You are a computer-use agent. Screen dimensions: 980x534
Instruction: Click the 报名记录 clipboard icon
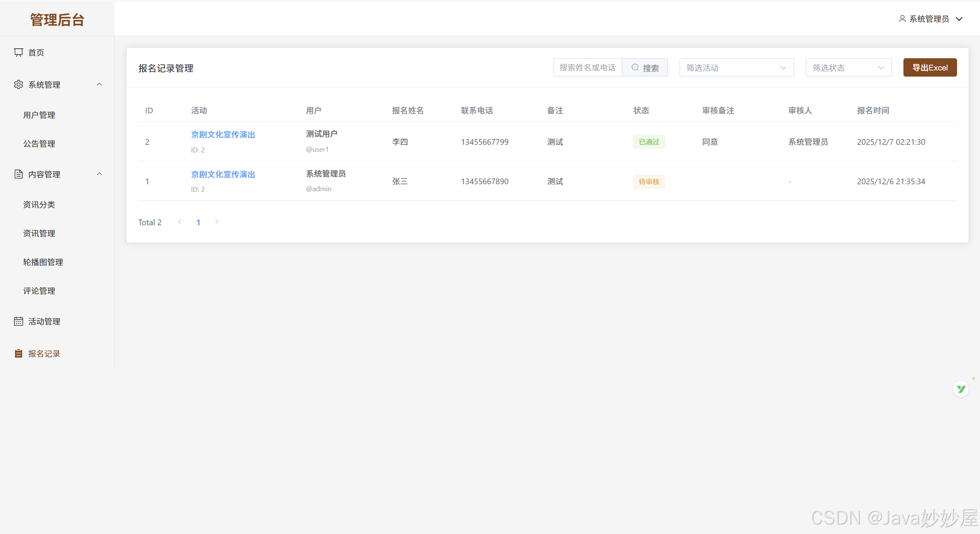click(x=18, y=354)
